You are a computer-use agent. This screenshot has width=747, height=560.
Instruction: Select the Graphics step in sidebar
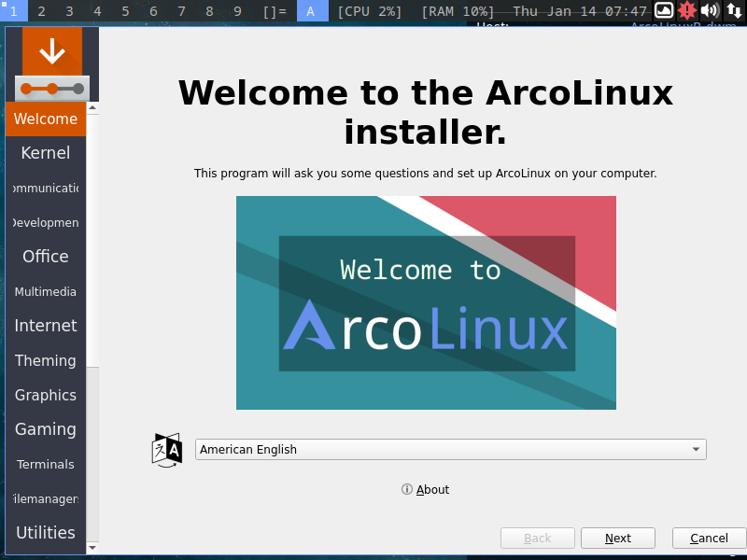(x=46, y=395)
